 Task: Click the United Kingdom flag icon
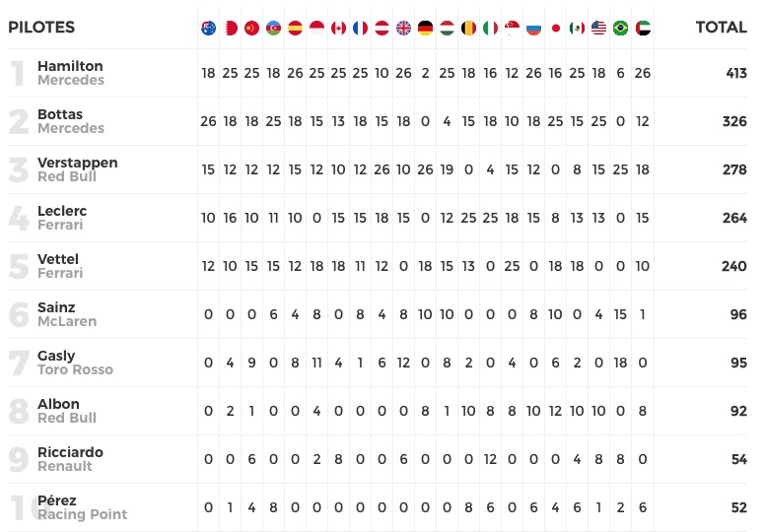coord(403,28)
